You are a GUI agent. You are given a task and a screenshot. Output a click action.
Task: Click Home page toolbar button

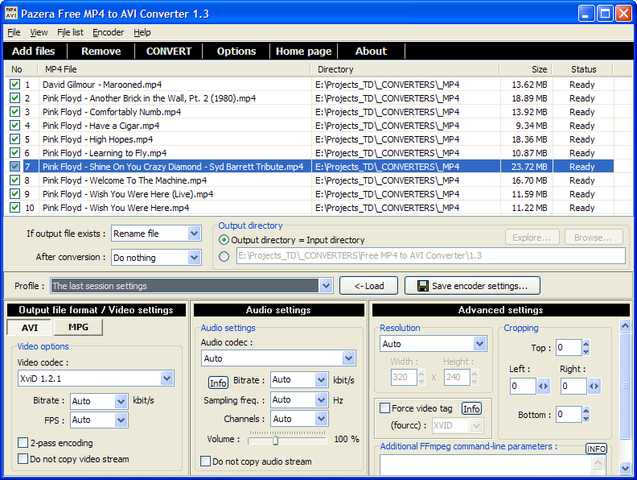coord(303,51)
